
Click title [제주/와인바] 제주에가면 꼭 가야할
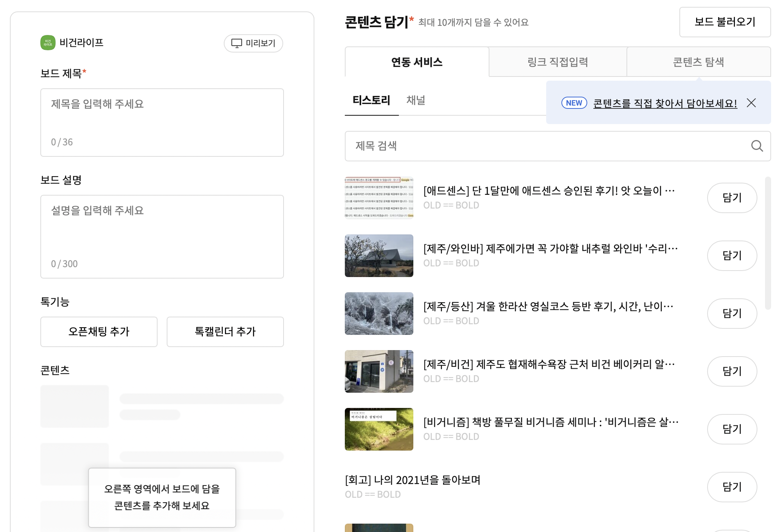(550, 248)
